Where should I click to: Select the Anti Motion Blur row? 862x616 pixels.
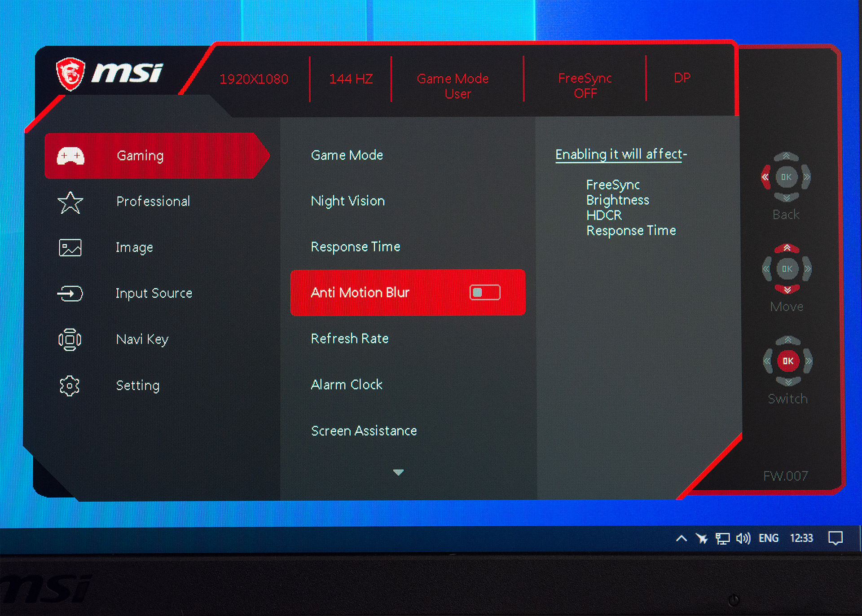click(408, 293)
